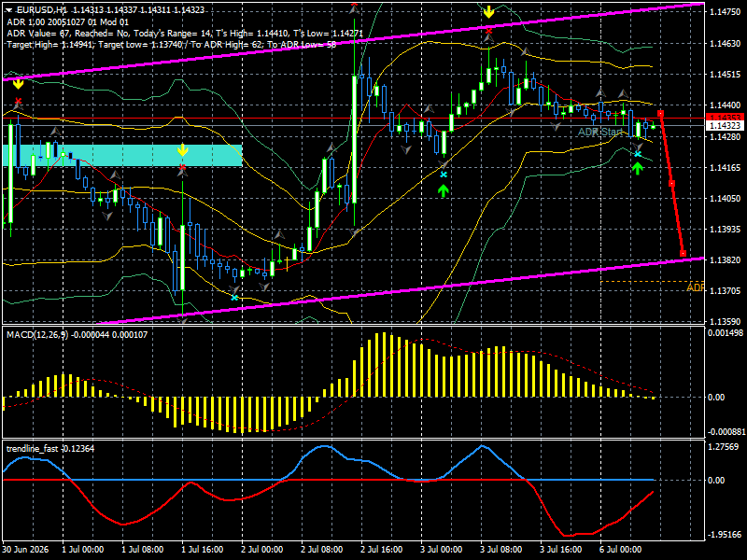Click the 1.14050 price axis label
Image resolution: width=747 pixels, height=560 pixels.
coord(725,199)
